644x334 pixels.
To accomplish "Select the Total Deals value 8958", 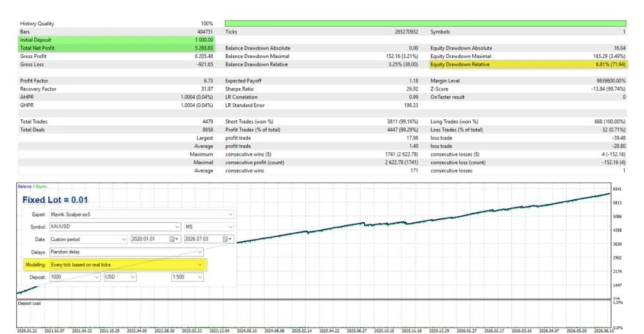I will point(208,130).
